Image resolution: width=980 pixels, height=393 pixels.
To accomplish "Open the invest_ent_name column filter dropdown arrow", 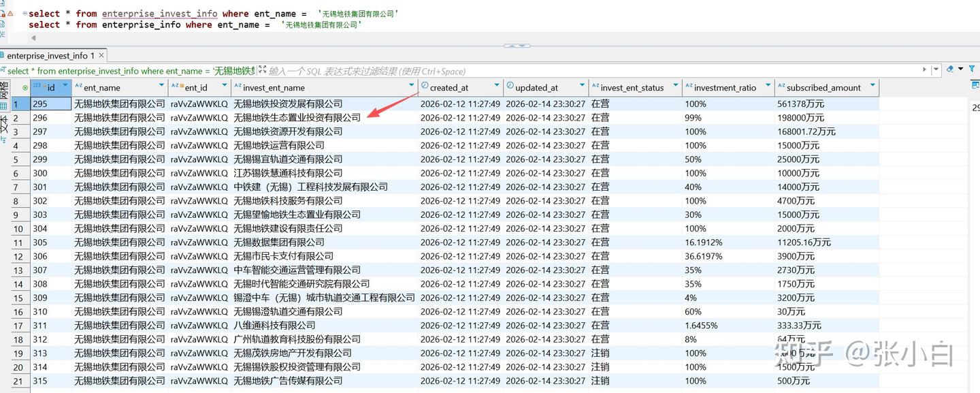I will coord(412,86).
